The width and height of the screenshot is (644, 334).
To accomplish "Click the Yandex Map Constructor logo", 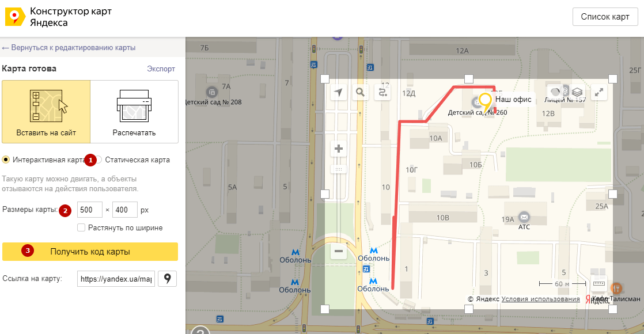I will click(x=15, y=17).
